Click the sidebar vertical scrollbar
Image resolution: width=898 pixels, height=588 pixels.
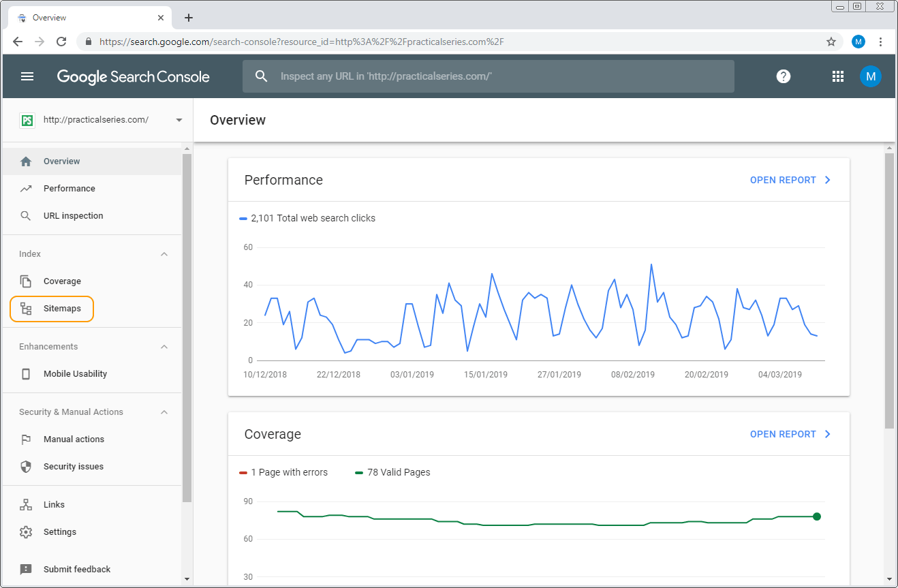[x=187, y=328]
